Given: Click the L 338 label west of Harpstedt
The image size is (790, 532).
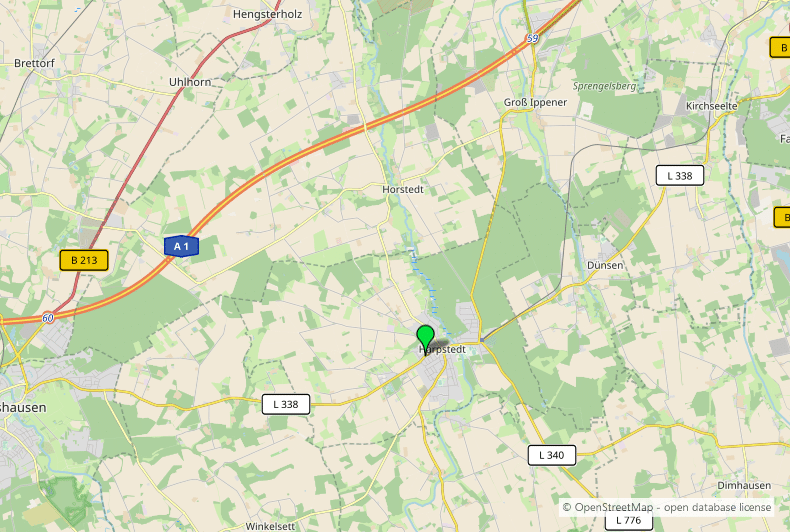Looking at the screenshot, I should tap(286, 405).
